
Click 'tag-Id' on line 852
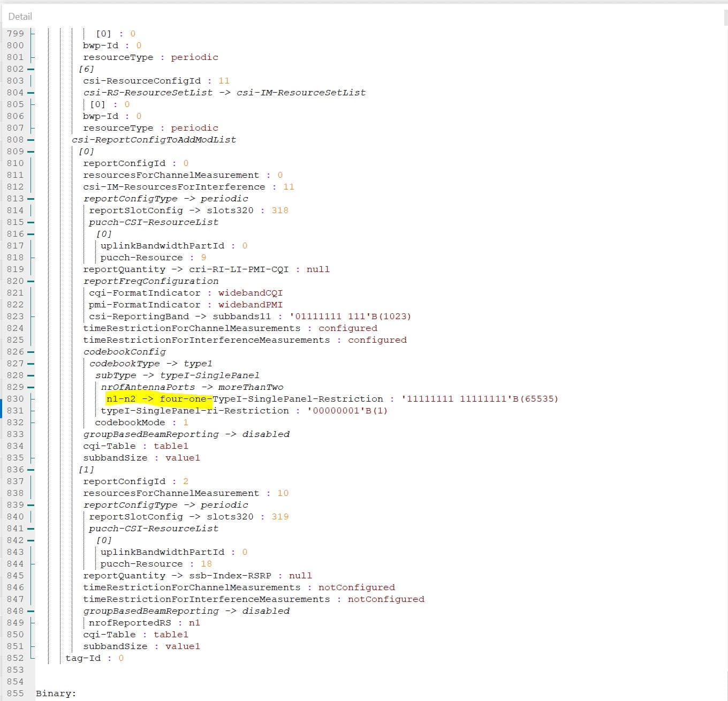[x=83, y=658]
